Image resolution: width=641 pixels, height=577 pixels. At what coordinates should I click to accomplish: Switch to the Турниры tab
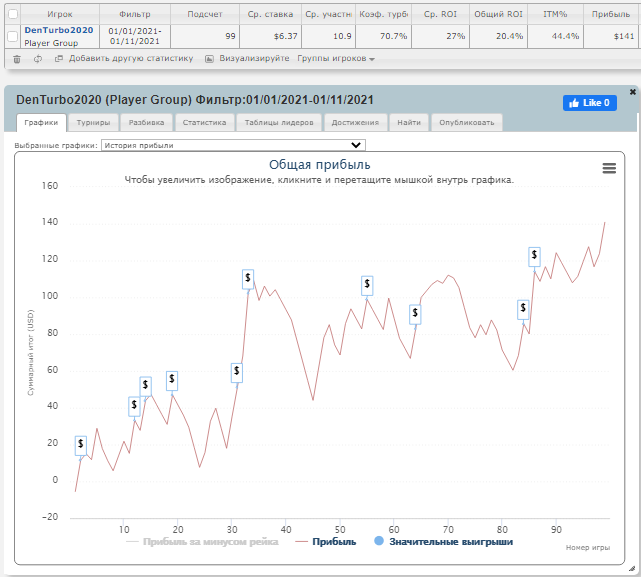pos(93,123)
